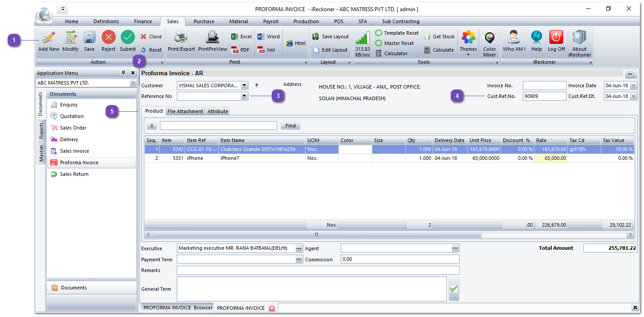Export the invoice as PDF
The image size is (644, 317).
[x=240, y=49]
